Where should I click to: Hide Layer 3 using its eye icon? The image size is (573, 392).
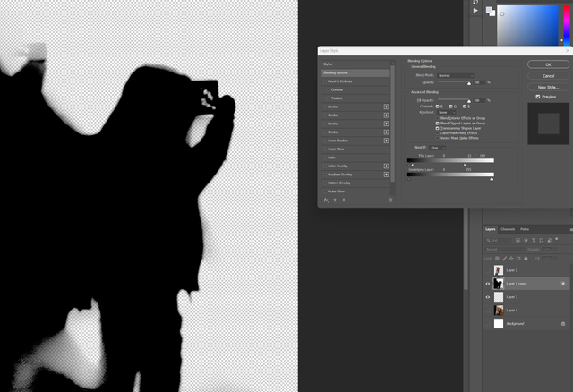click(x=487, y=297)
